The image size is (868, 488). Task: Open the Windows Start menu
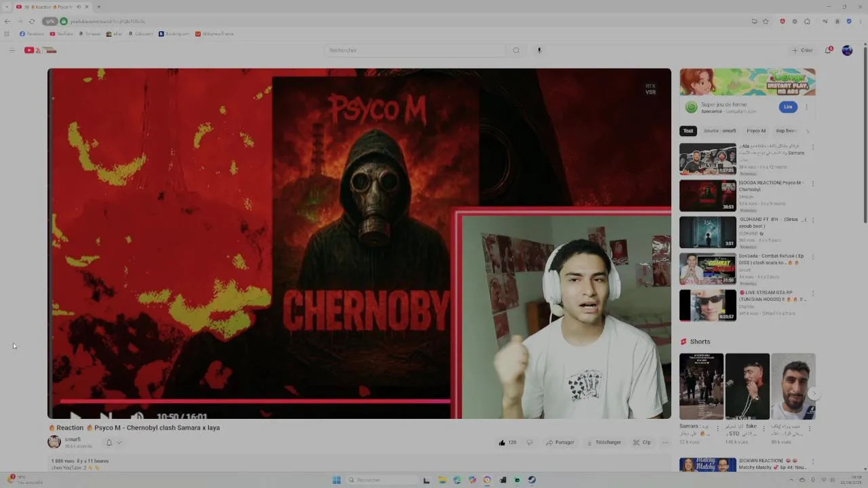pyautogui.click(x=336, y=480)
